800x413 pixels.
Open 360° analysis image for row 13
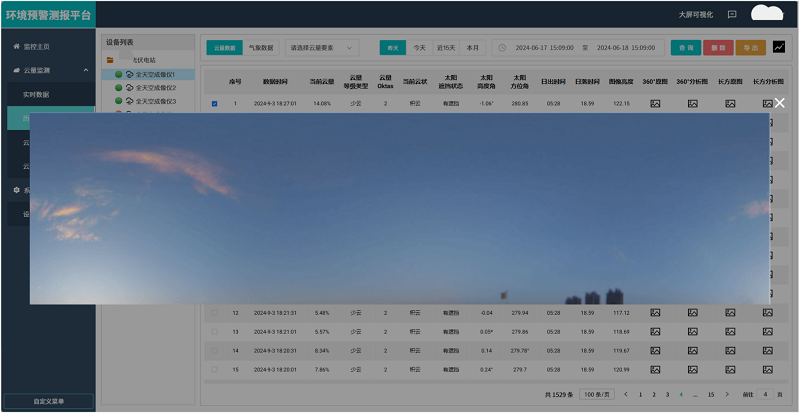tap(694, 332)
